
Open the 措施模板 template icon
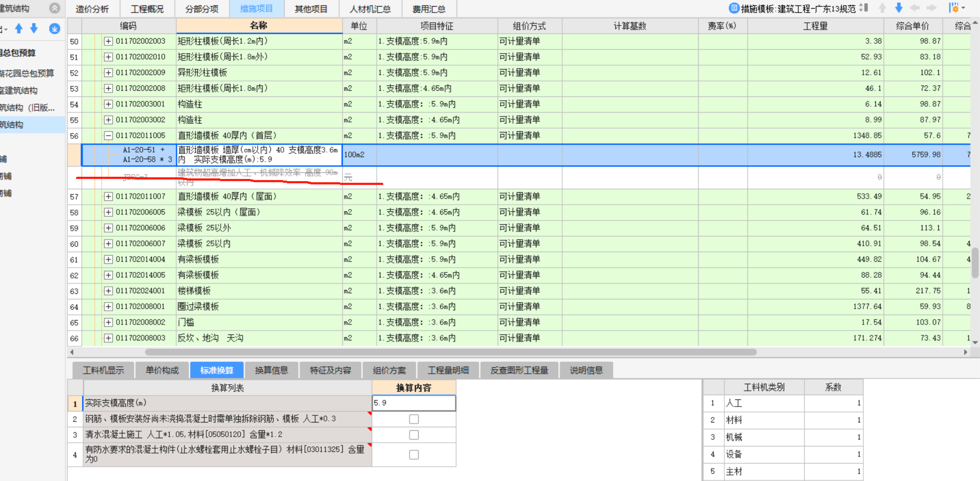click(x=734, y=8)
